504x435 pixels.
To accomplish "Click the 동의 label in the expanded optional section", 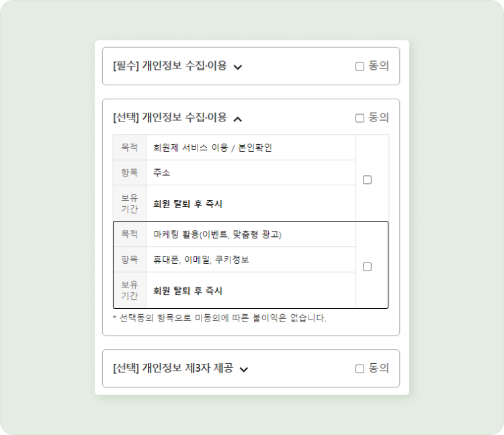I will point(378,117).
